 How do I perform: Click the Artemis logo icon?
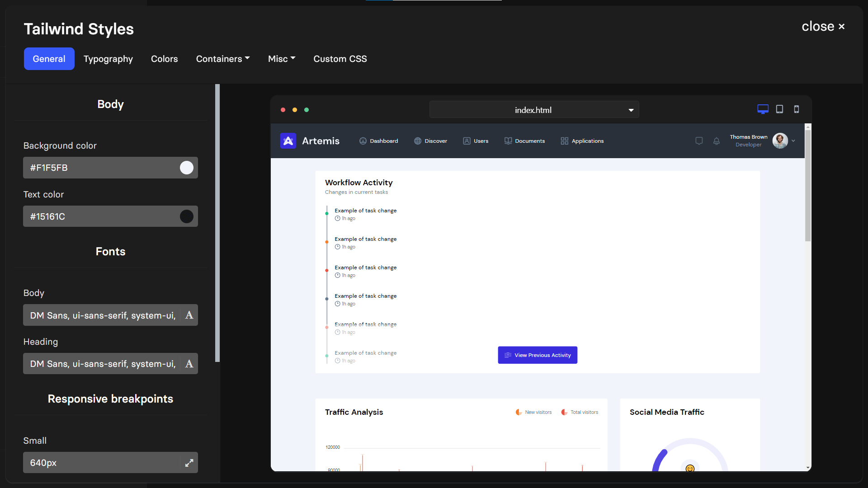click(x=288, y=141)
